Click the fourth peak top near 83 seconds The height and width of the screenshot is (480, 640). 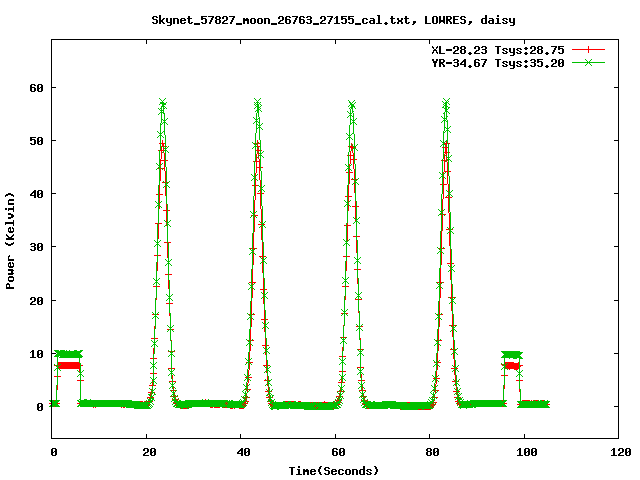446,103
